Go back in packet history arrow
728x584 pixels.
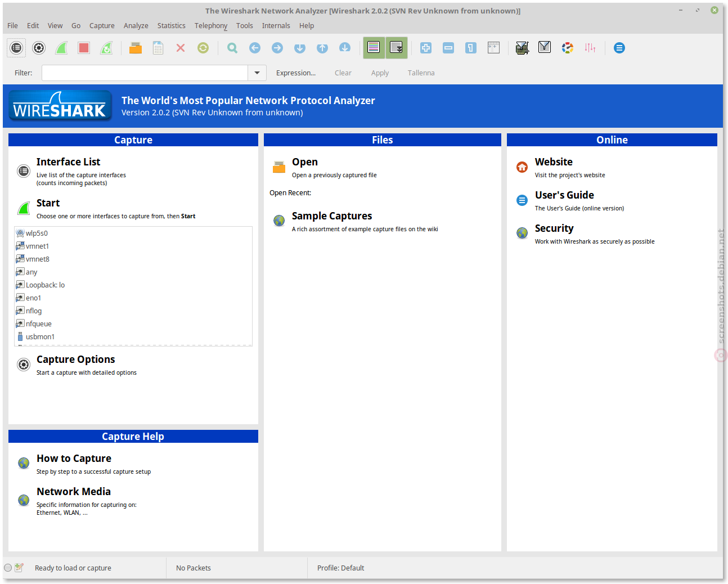(x=255, y=48)
